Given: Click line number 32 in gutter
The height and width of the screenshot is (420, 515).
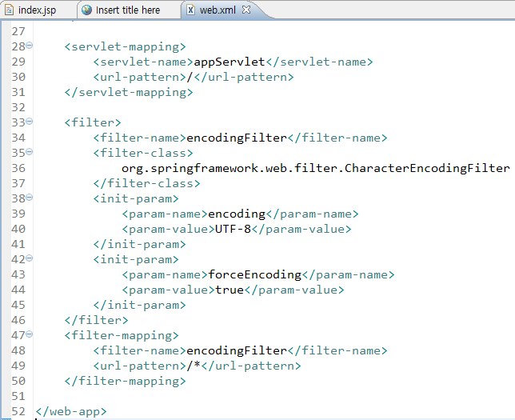Looking at the screenshot, I should point(18,107).
